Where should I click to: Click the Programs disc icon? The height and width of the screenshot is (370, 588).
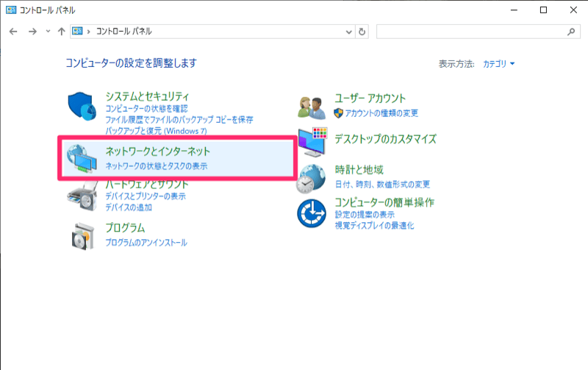click(x=82, y=235)
